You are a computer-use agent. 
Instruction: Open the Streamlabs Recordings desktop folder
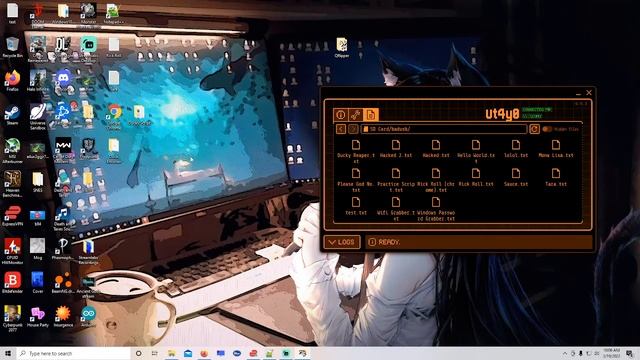pos(88,252)
